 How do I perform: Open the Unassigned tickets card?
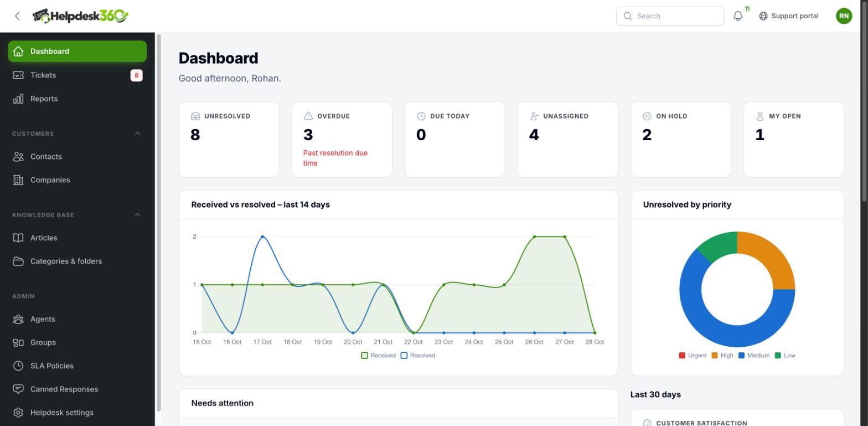568,140
